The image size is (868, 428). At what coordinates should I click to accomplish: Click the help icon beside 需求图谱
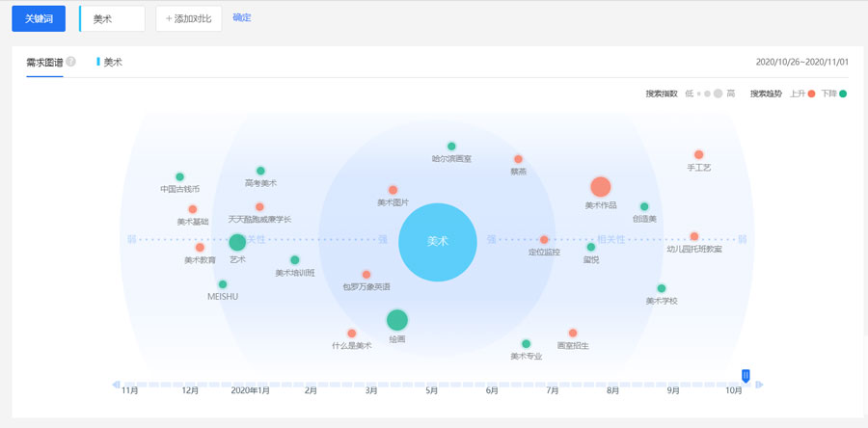click(x=71, y=63)
